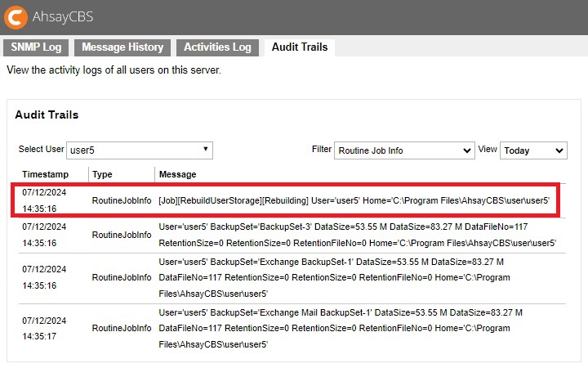This screenshot has height=368, width=588.
Task: Select the Audit Trails tab
Action: pos(300,47)
